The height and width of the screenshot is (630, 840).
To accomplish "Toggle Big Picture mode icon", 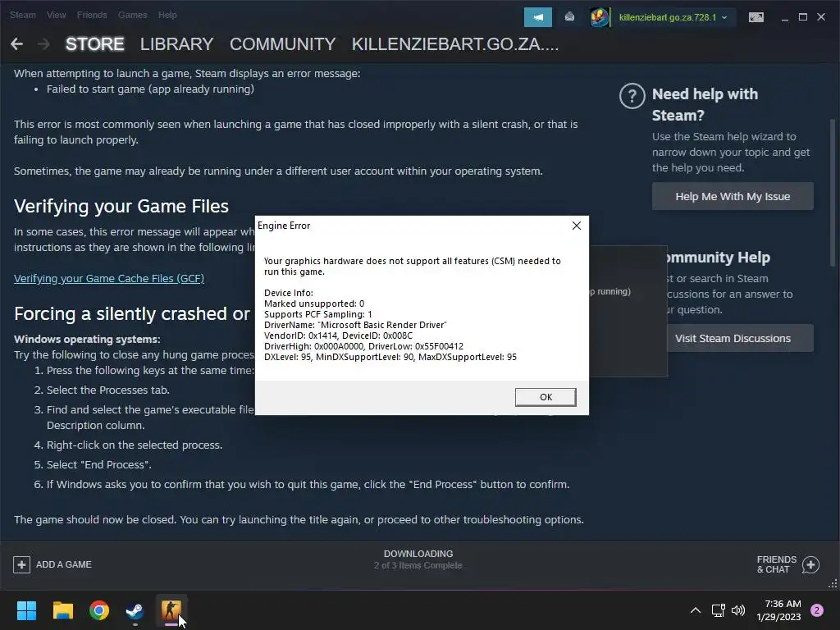I will [x=756, y=17].
